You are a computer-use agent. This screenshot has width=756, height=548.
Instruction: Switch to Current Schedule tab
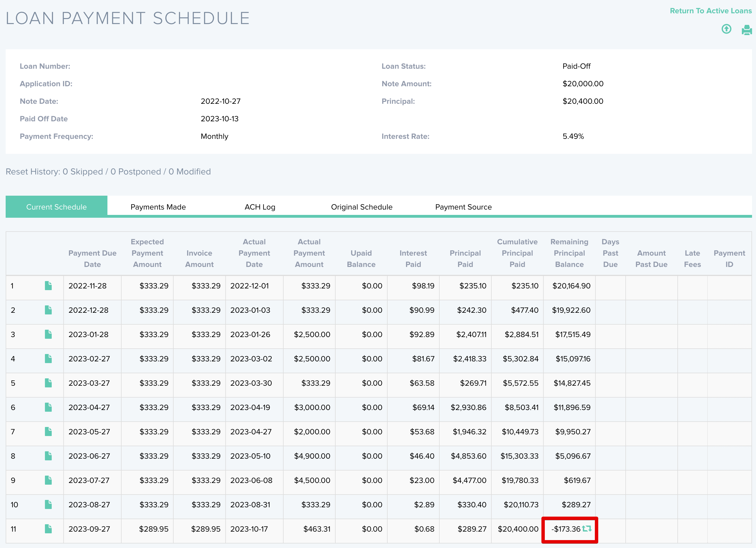pos(56,207)
